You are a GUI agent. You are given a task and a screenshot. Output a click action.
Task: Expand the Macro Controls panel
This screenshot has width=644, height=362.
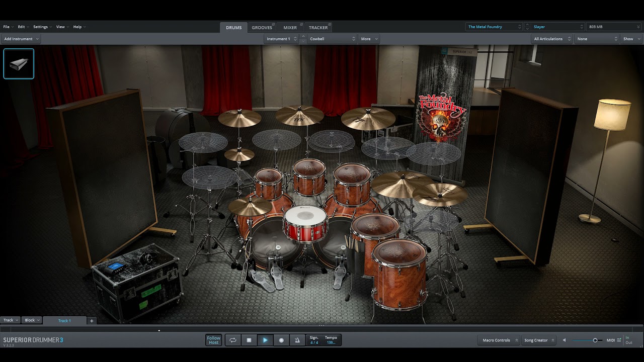click(x=499, y=340)
